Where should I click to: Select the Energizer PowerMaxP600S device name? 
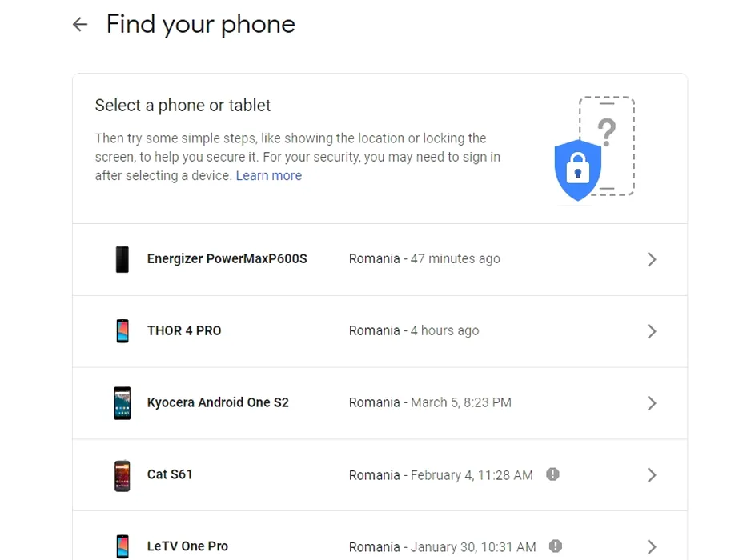(227, 258)
